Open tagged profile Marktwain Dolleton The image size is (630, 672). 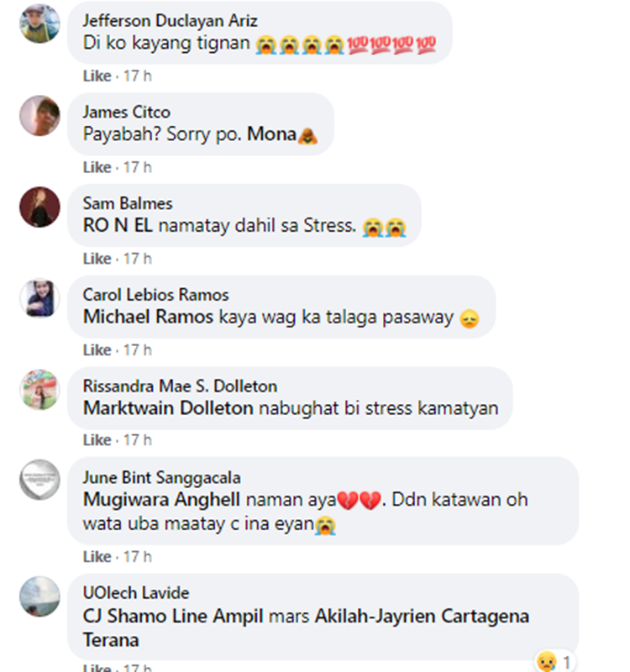168,408
